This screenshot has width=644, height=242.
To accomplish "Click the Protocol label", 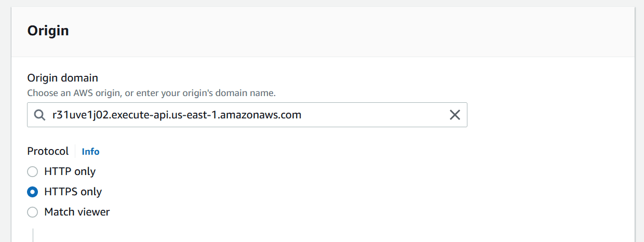I will [x=48, y=151].
